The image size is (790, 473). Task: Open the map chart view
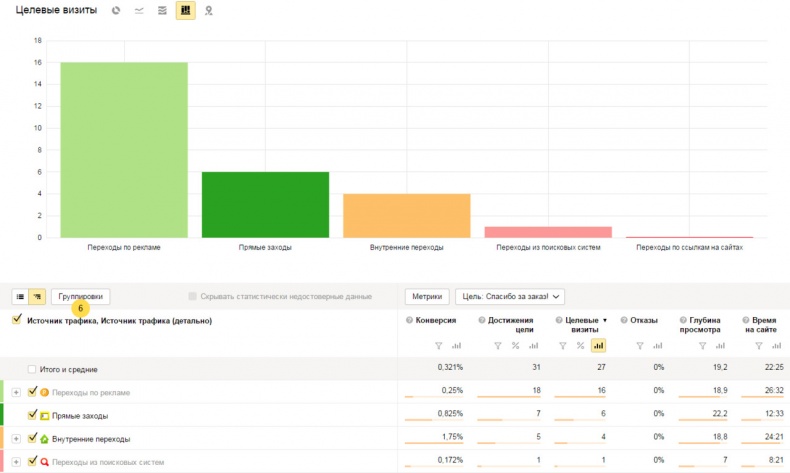[208, 11]
